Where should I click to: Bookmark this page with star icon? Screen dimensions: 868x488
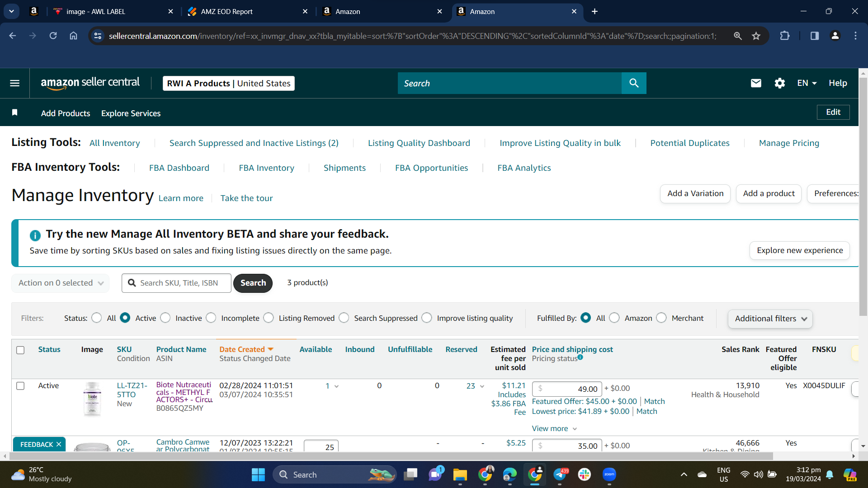(756, 36)
